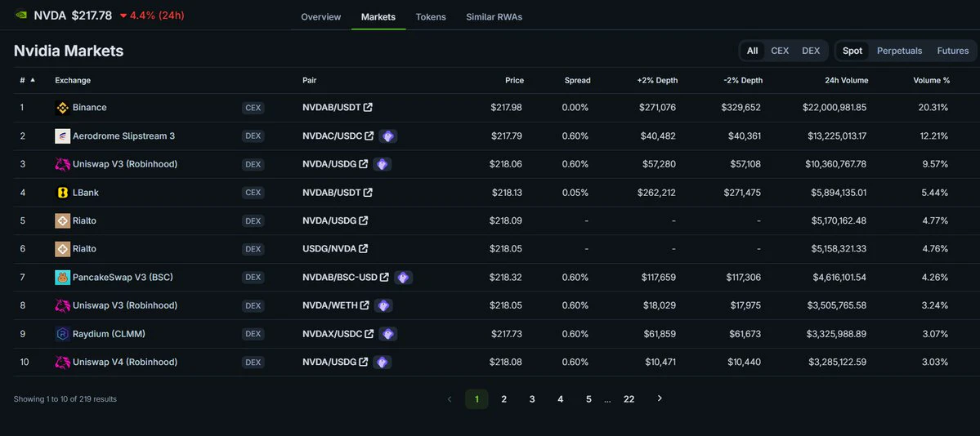Open the Binance exchange name link
980x436 pixels.
tap(89, 108)
